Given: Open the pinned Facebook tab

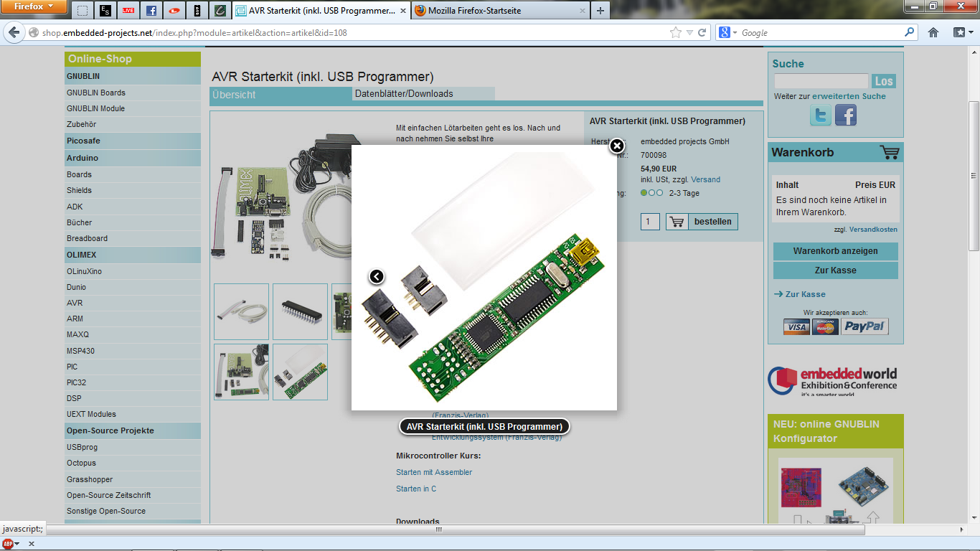Looking at the screenshot, I should point(151,11).
